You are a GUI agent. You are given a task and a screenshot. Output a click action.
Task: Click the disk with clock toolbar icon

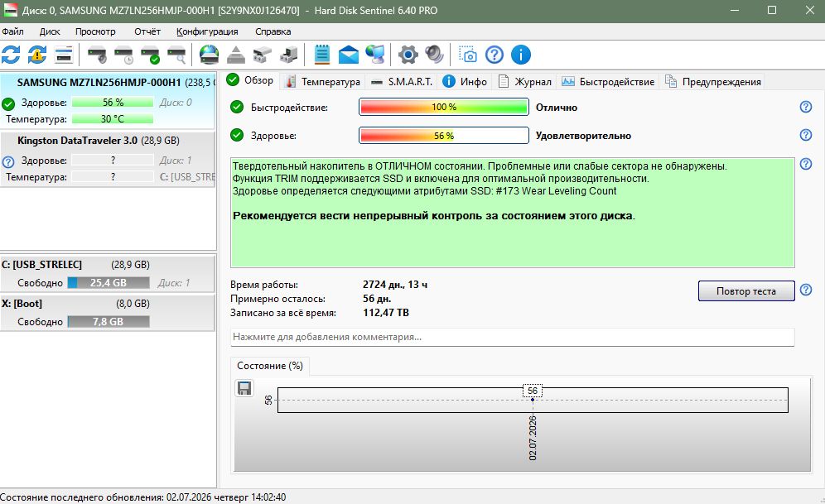point(123,55)
